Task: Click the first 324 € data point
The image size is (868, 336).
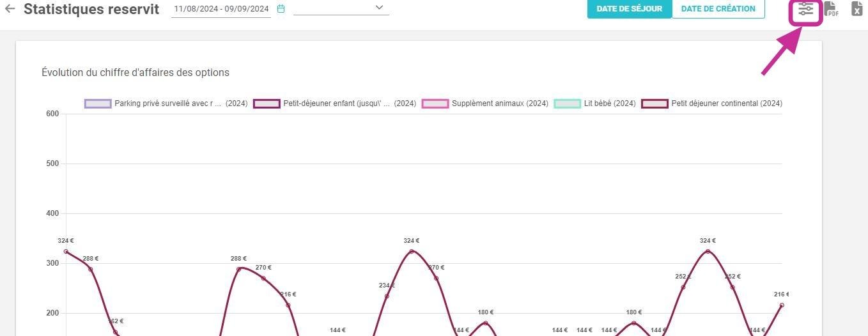Action: click(66, 251)
